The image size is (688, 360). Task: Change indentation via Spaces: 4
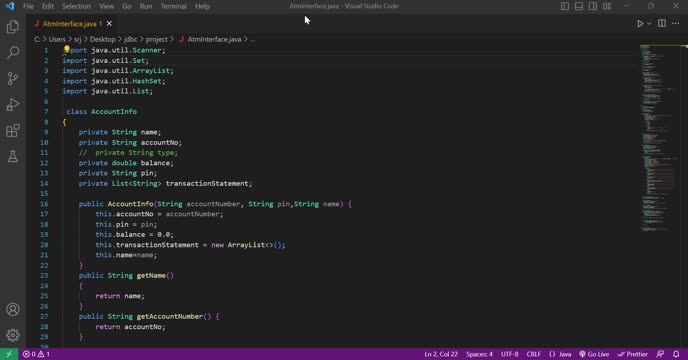tap(479, 354)
